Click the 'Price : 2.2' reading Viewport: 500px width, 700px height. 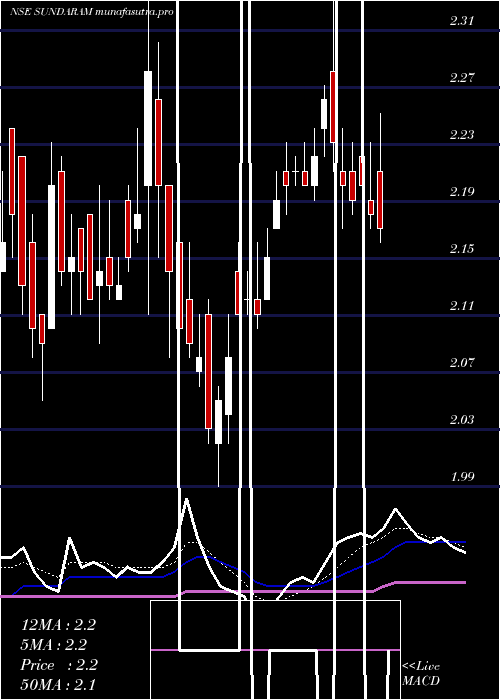[x=59, y=665]
